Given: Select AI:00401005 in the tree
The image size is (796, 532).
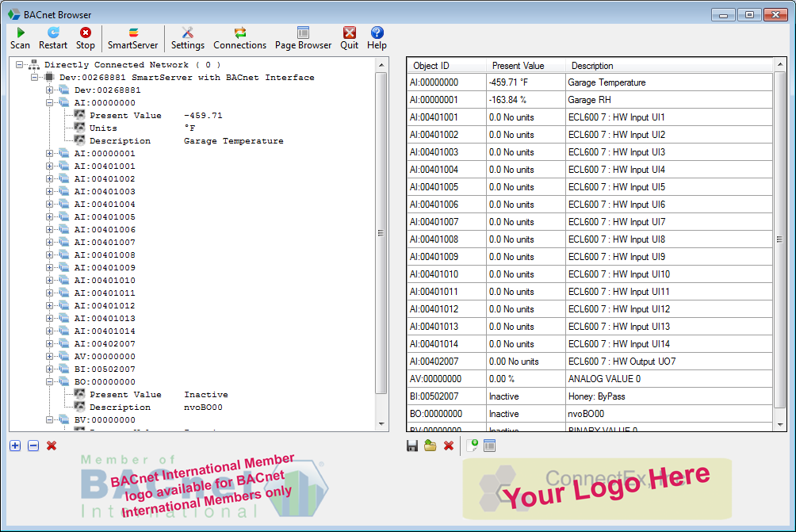Looking at the screenshot, I should click(105, 216).
